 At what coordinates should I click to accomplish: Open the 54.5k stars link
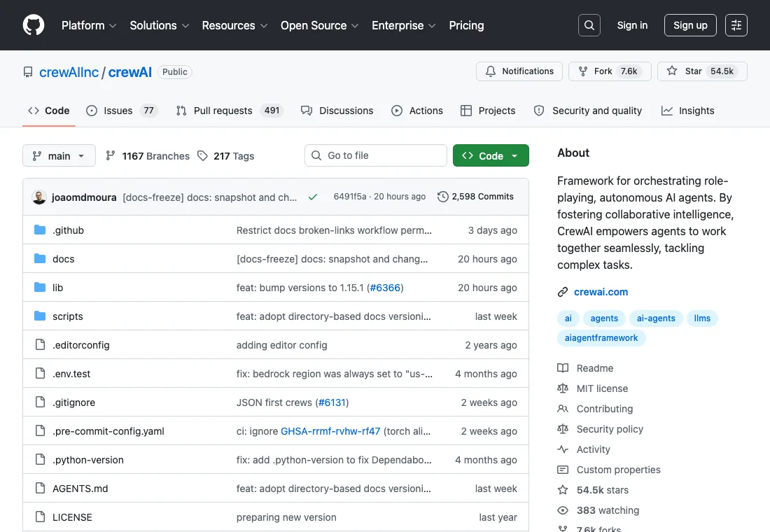pos(602,490)
